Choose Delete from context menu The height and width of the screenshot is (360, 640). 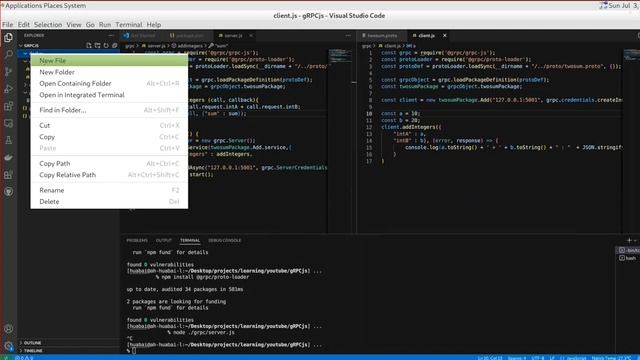pos(109,202)
